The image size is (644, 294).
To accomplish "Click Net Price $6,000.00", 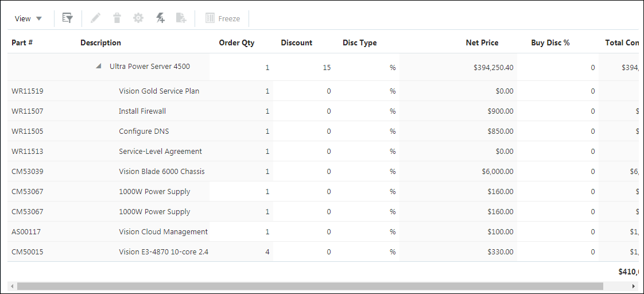I will point(498,172).
